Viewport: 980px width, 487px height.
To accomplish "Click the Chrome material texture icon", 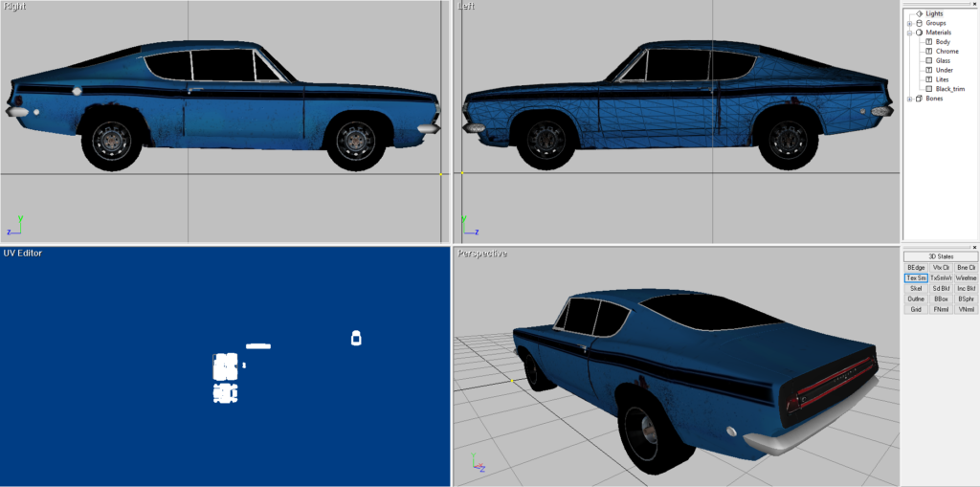I will (928, 51).
